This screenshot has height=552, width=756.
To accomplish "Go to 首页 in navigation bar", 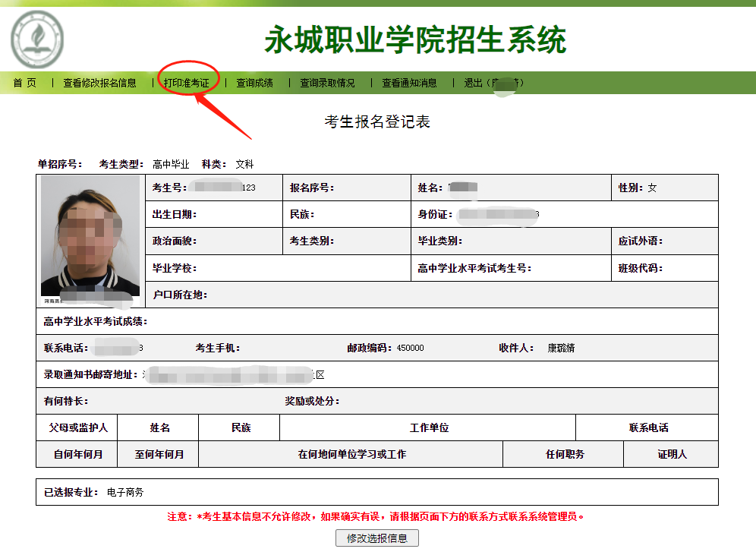I will click(x=24, y=83).
